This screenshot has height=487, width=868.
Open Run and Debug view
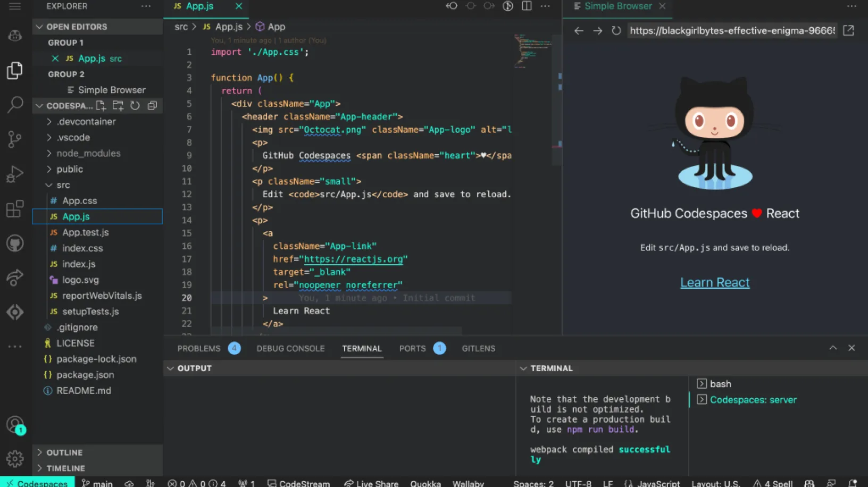(x=15, y=174)
